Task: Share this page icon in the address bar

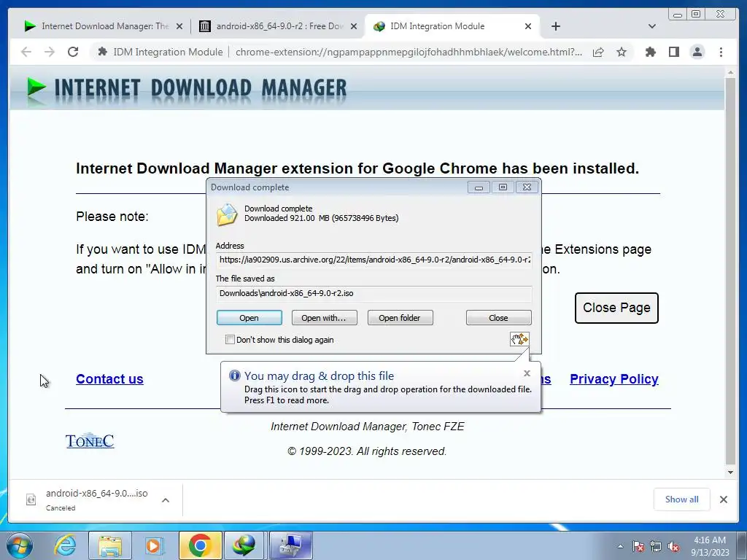Action: (598, 52)
